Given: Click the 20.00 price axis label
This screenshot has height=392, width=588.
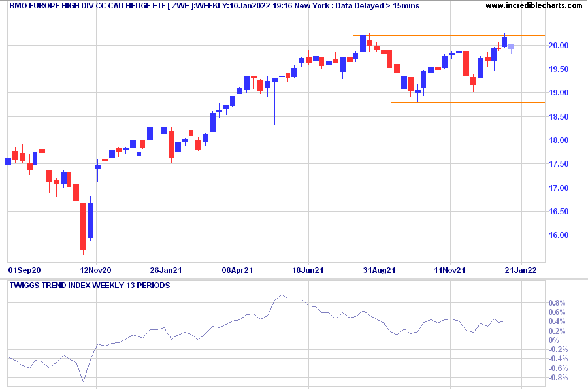Looking at the screenshot, I should coord(559,45).
